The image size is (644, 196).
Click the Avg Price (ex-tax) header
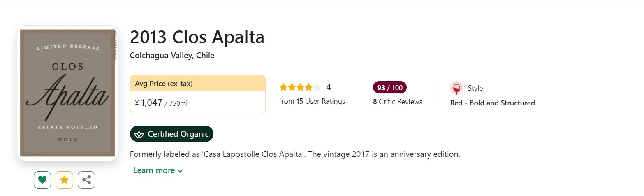(164, 84)
